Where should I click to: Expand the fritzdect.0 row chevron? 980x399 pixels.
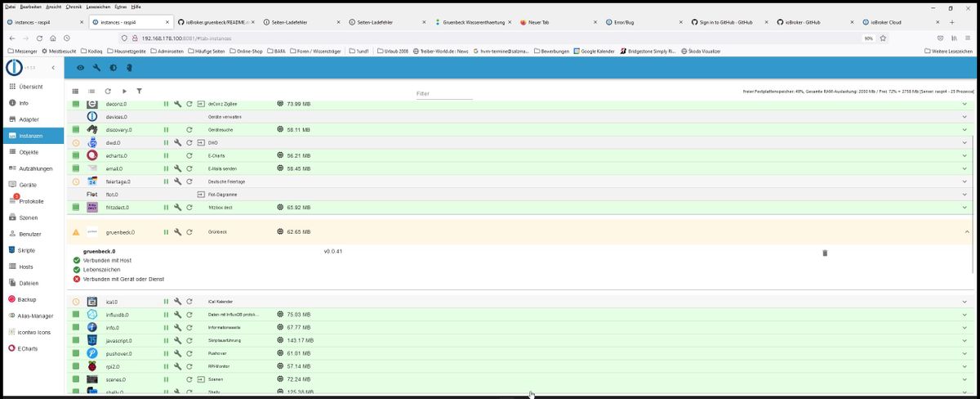965,207
